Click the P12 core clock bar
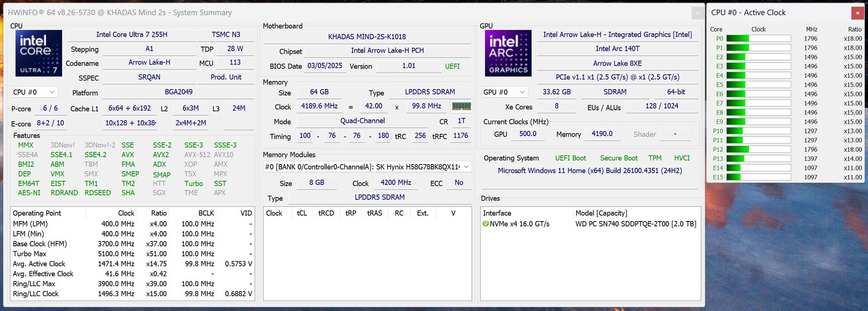 [758, 150]
